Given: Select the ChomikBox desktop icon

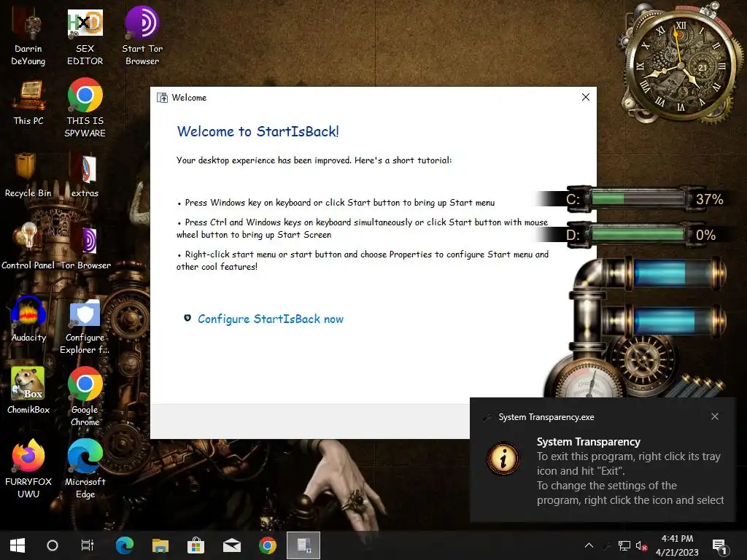Looking at the screenshot, I should [28, 391].
